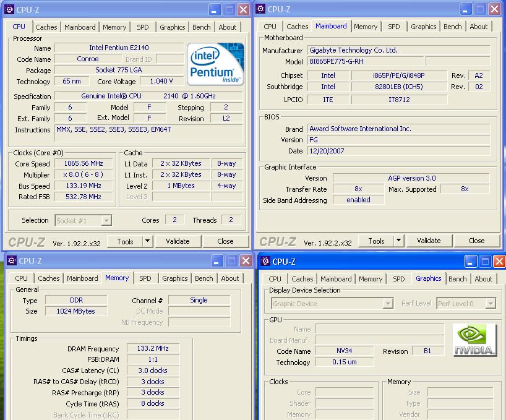The height and width of the screenshot is (420, 506).
Task: Click CPU-Z icon in Memory window title bar
Action: [12, 261]
